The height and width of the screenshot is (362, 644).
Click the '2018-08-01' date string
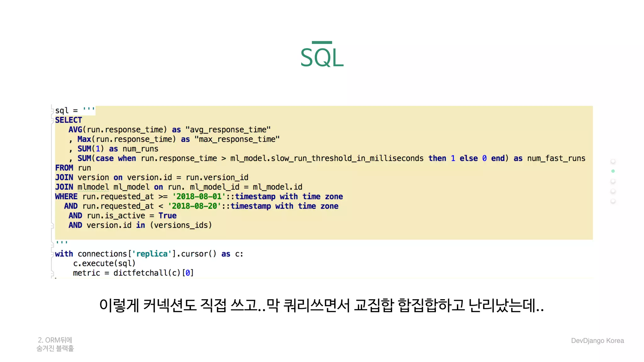199,197
